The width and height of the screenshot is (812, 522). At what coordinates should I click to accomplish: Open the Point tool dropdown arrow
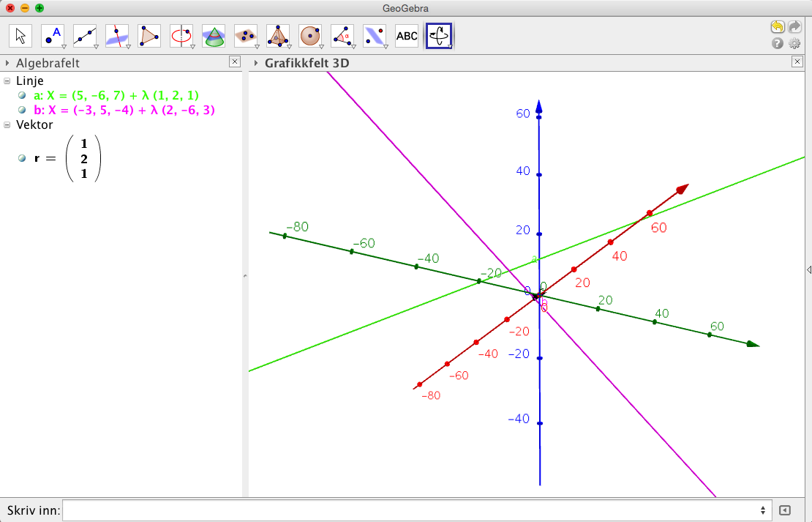[x=63, y=47]
